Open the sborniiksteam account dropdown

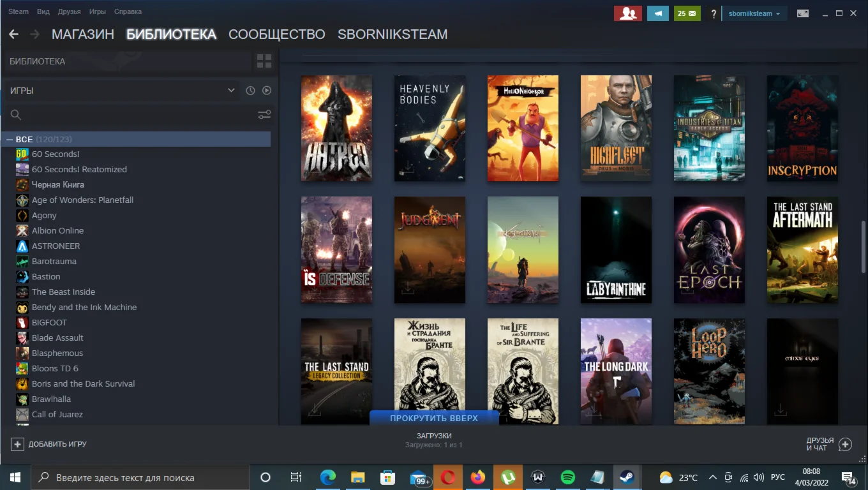coord(754,13)
